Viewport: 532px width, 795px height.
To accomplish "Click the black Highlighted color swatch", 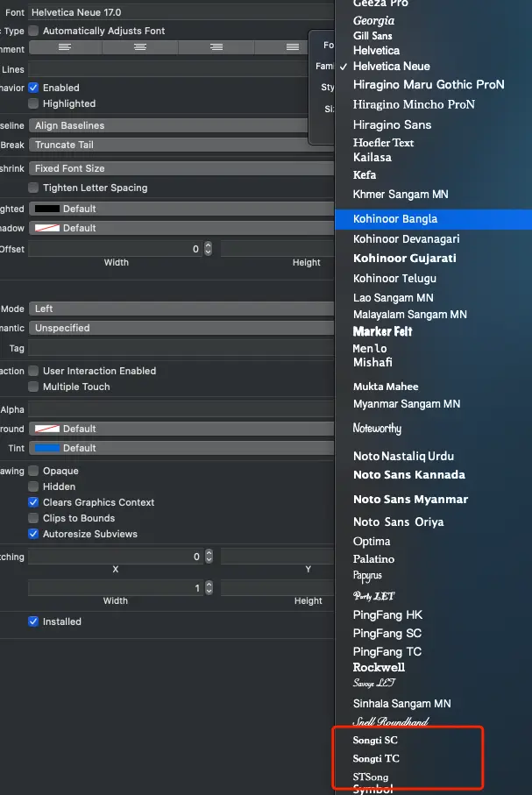I will pyautogui.click(x=47, y=209).
